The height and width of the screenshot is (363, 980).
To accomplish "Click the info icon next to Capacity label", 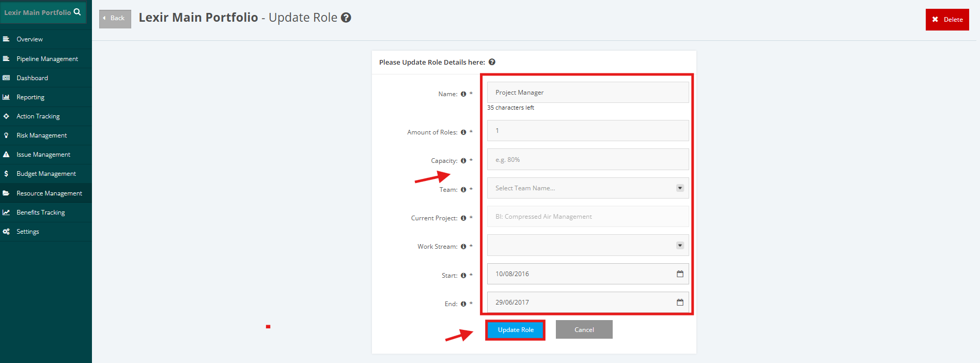I will 463,161.
